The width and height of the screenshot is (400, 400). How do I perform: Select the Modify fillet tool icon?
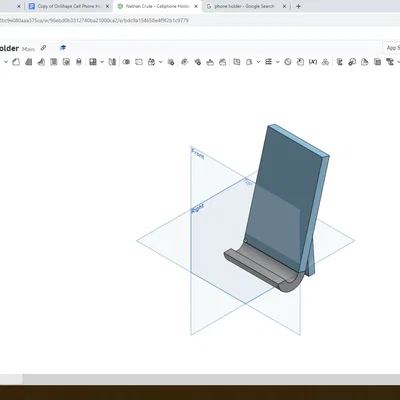[x=185, y=62]
